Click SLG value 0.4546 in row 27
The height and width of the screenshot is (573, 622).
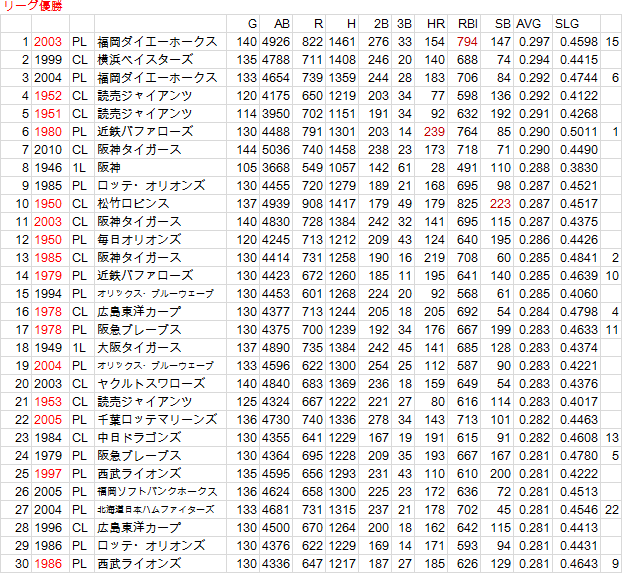579,510
